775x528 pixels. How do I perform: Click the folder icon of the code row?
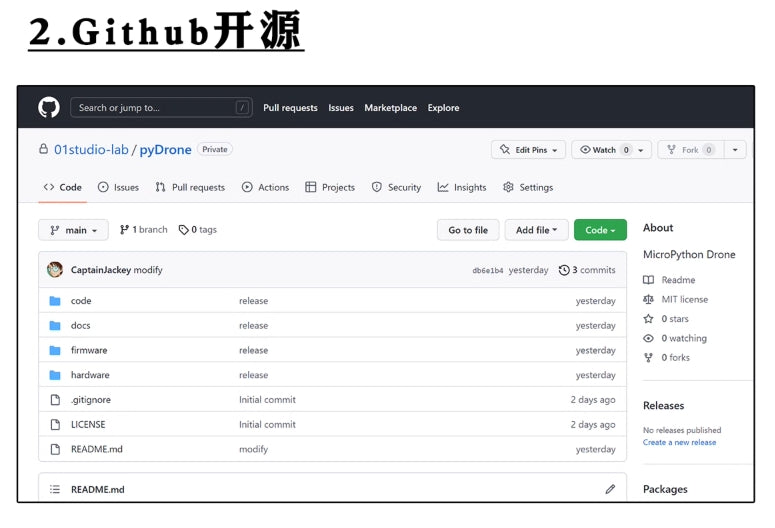[x=55, y=301]
